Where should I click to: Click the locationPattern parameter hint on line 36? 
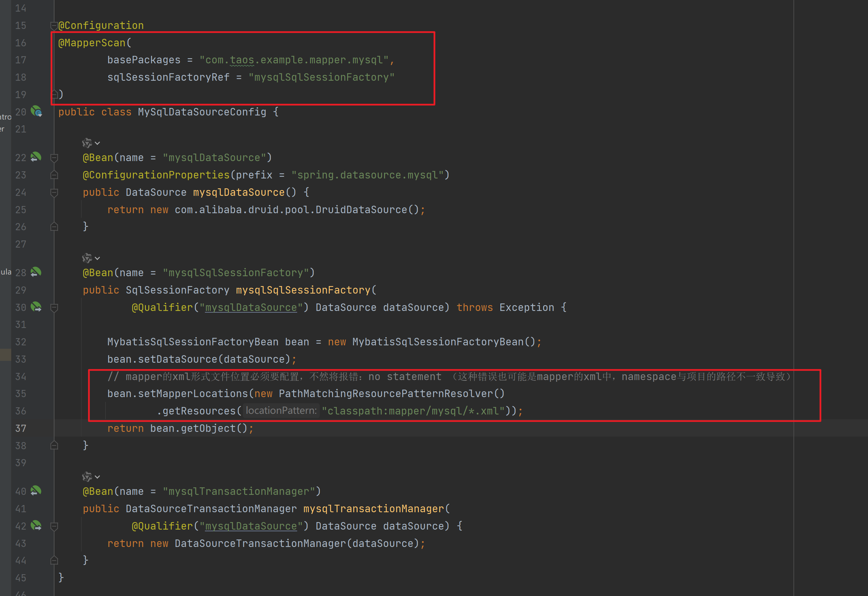281,411
